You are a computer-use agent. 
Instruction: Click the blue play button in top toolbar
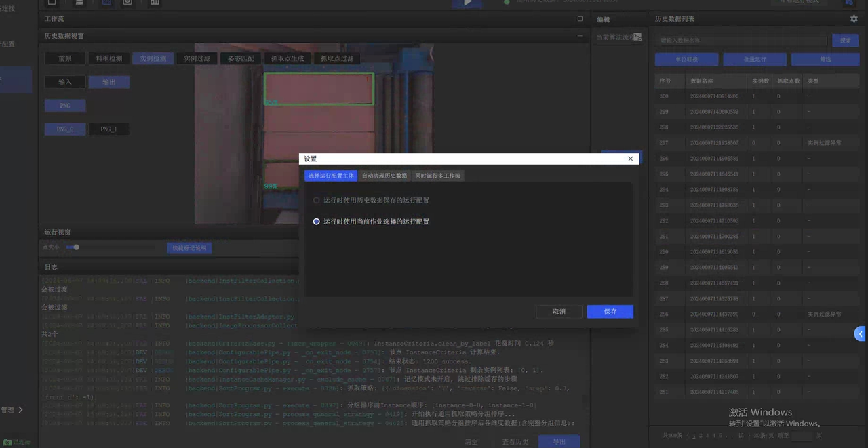click(468, 3)
